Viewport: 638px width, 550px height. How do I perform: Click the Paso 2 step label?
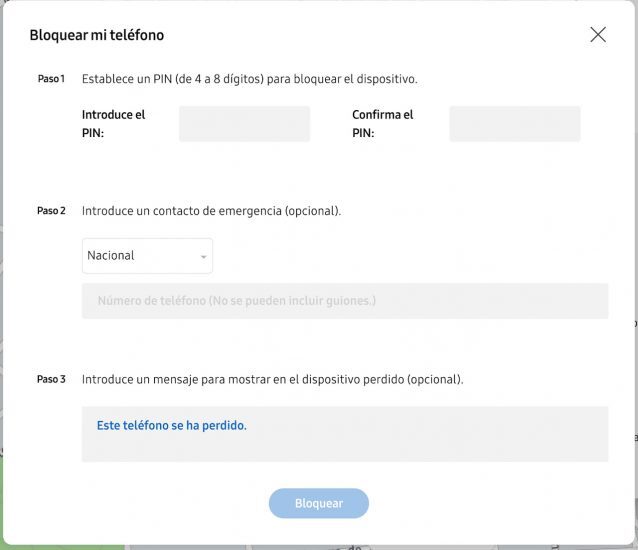(51, 211)
